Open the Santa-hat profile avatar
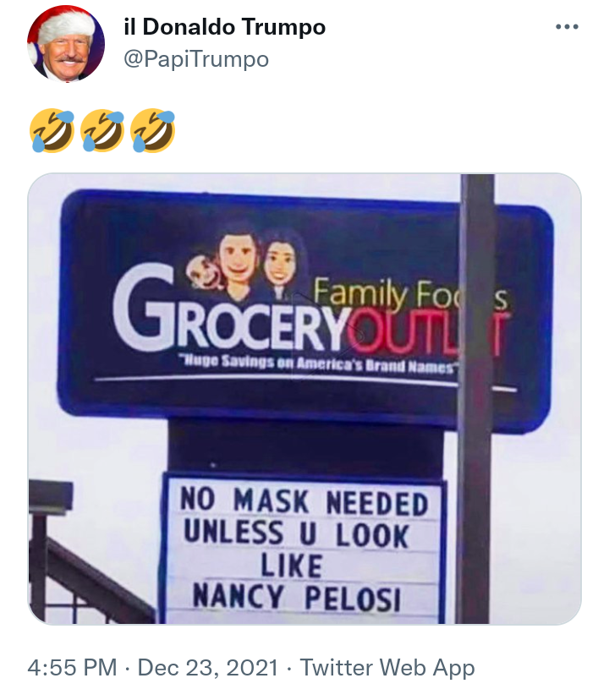 (66, 44)
